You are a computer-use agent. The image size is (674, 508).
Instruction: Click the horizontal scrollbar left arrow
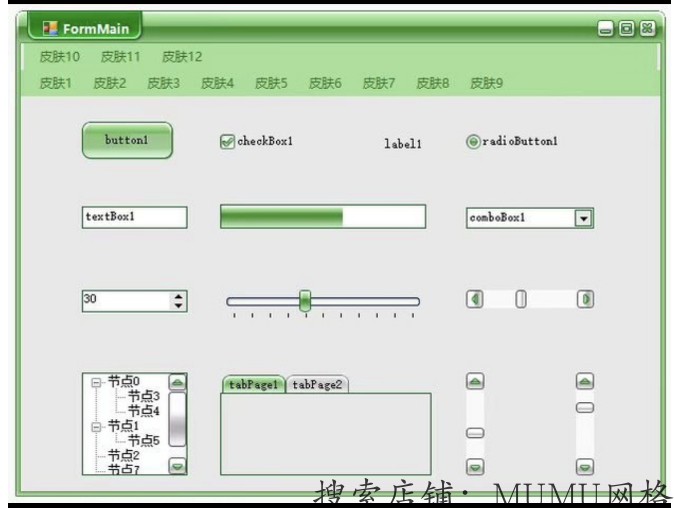[475, 299]
